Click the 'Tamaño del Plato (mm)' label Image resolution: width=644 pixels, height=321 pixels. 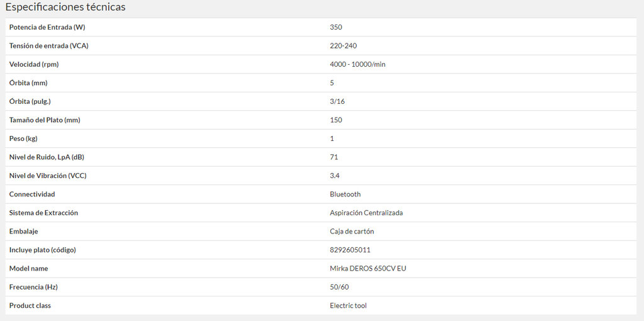[45, 120]
